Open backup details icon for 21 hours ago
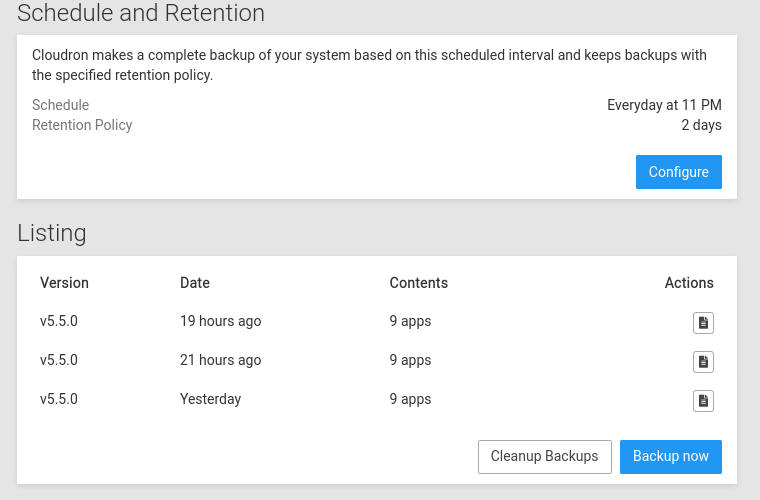This screenshot has height=500, width=760. 703,361
